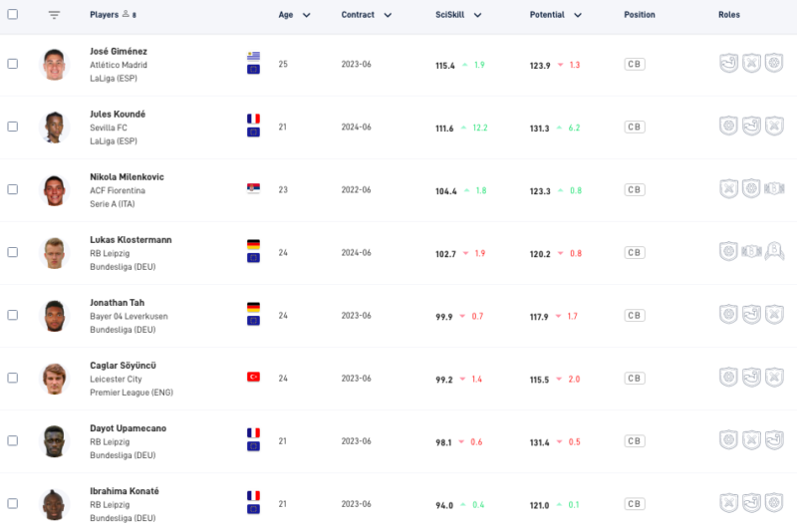Click Ibrahima Konaté's profile photo
Viewport: 797px width, 532px height.
click(54, 503)
